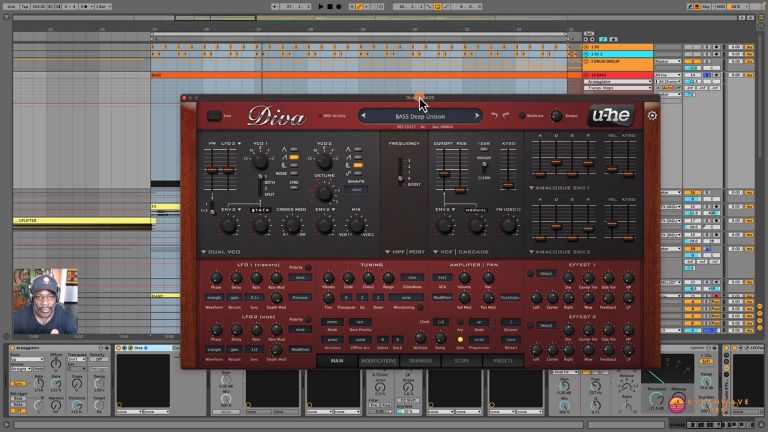Viewport: 768px width, 432px height.
Task: Toggle the MIDI map mode button
Action: tap(721, 6)
